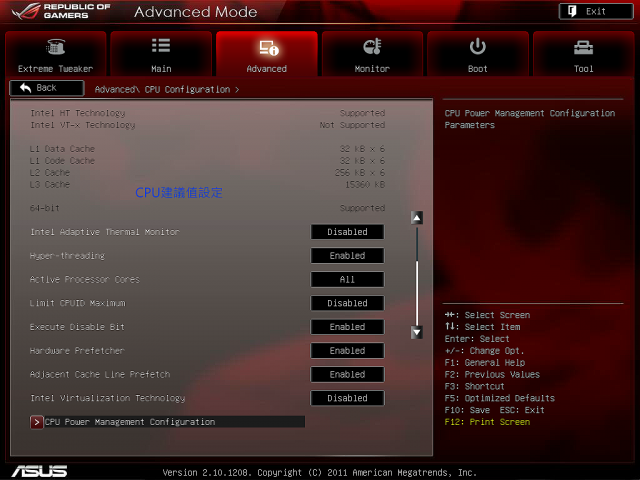Click the L2 Cache row
Screen dimensions: 640x480
click(x=207, y=172)
